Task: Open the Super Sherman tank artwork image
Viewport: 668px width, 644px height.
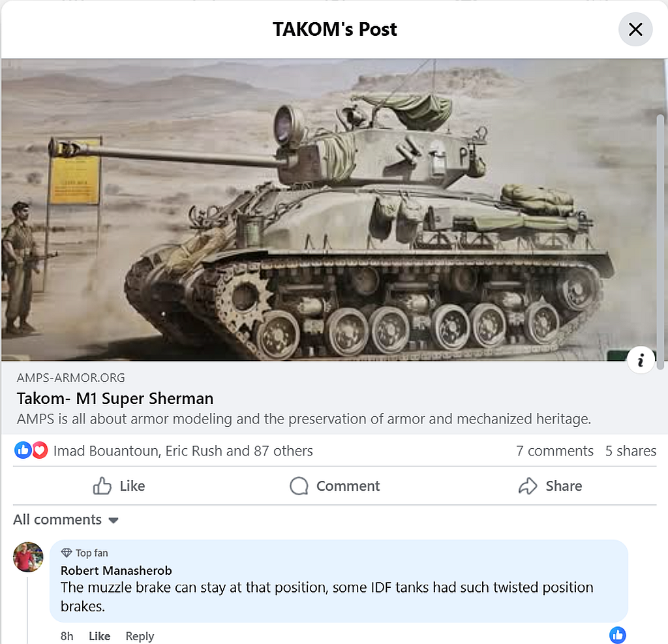Action: click(326, 209)
